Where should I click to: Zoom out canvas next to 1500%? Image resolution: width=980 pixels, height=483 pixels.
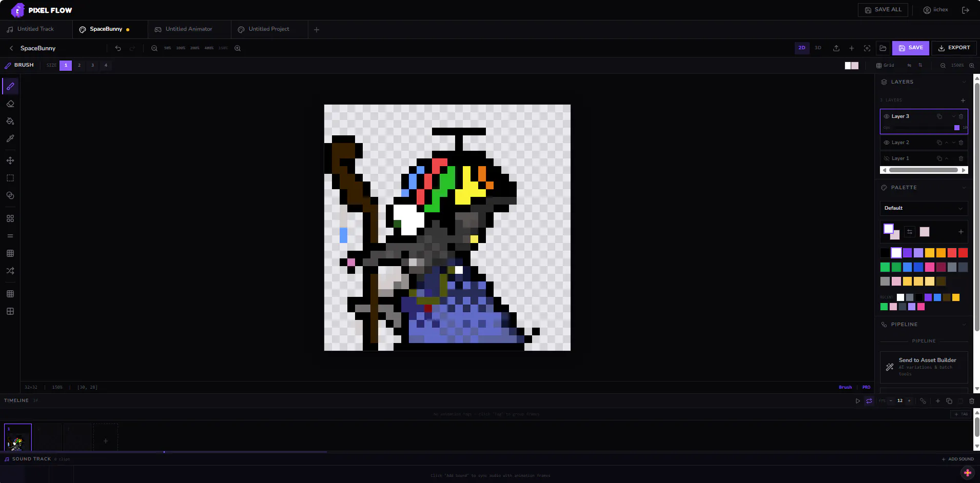tap(943, 66)
